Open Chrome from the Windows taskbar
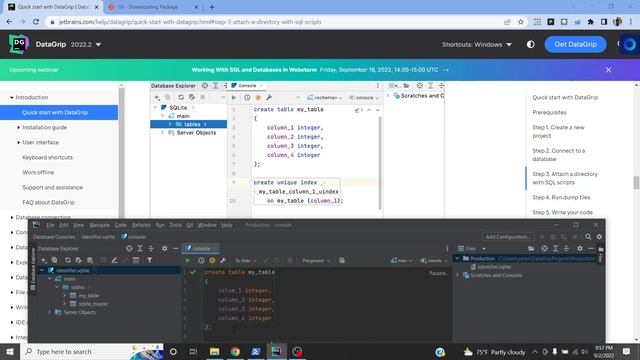 (235, 351)
